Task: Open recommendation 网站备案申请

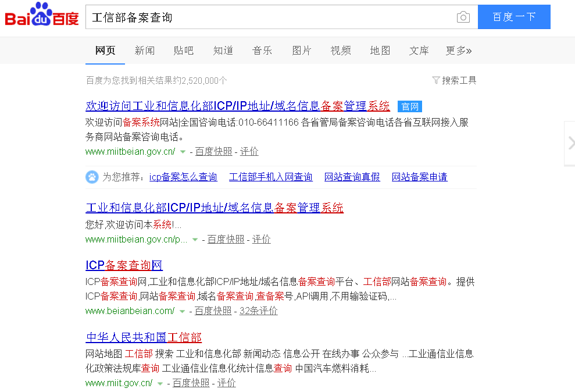Action: (420, 177)
